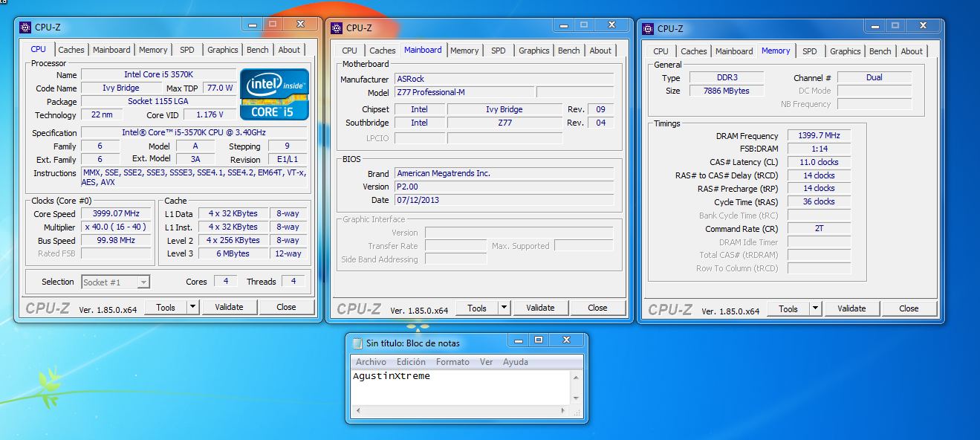
Task: Click Validate button in right CPU-Z window
Action: [851, 308]
